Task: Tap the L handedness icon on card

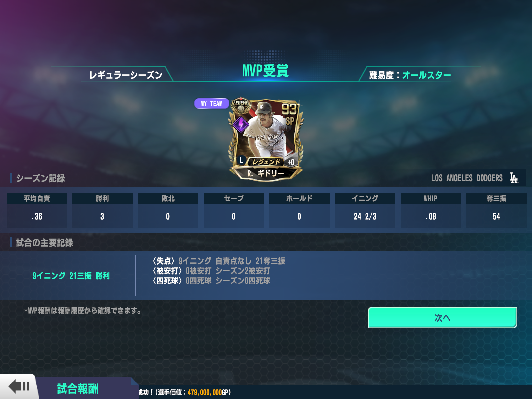Action: pyautogui.click(x=241, y=160)
